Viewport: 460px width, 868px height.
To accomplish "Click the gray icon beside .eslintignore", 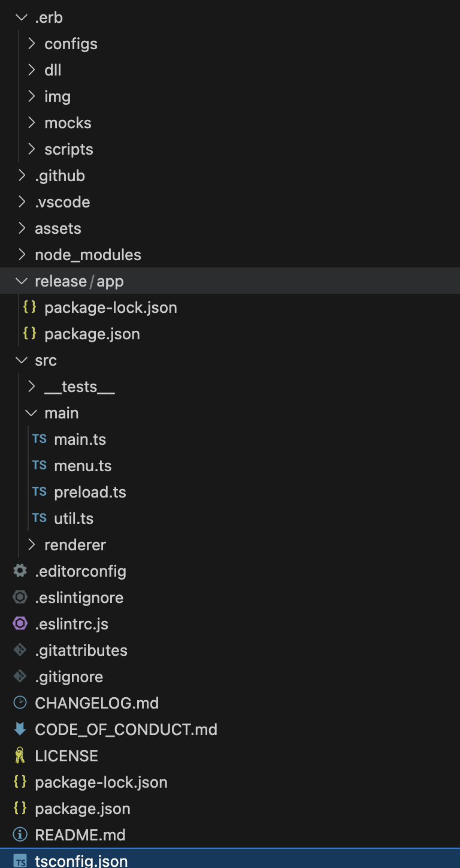I will click(x=20, y=598).
